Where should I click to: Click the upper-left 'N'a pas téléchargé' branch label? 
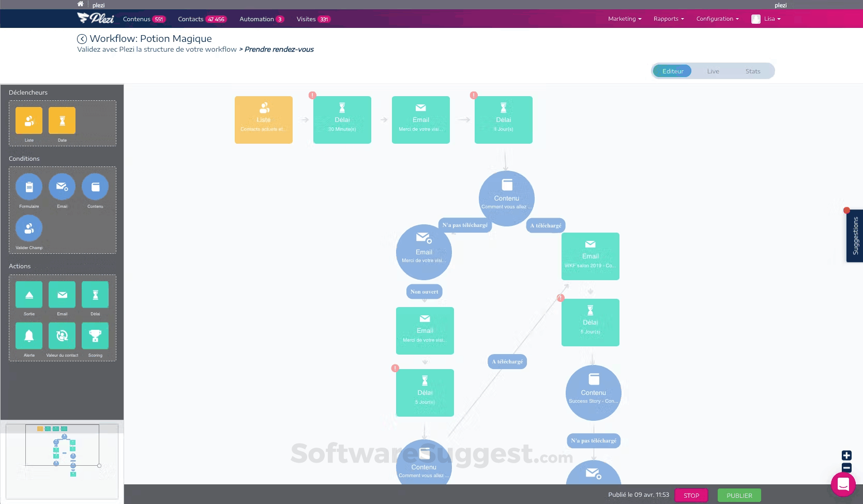pyautogui.click(x=465, y=225)
